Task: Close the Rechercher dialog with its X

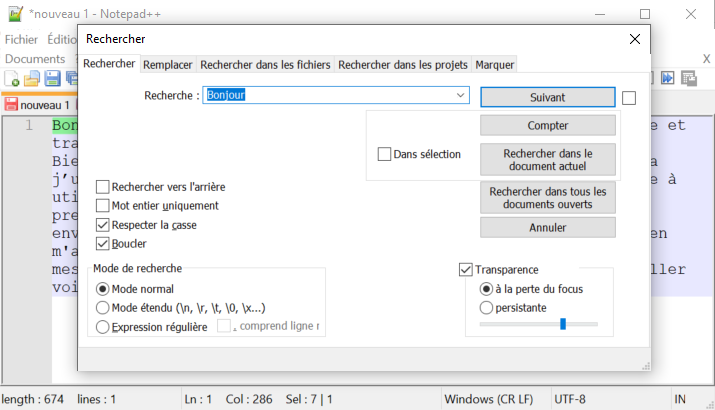Action: (633, 39)
